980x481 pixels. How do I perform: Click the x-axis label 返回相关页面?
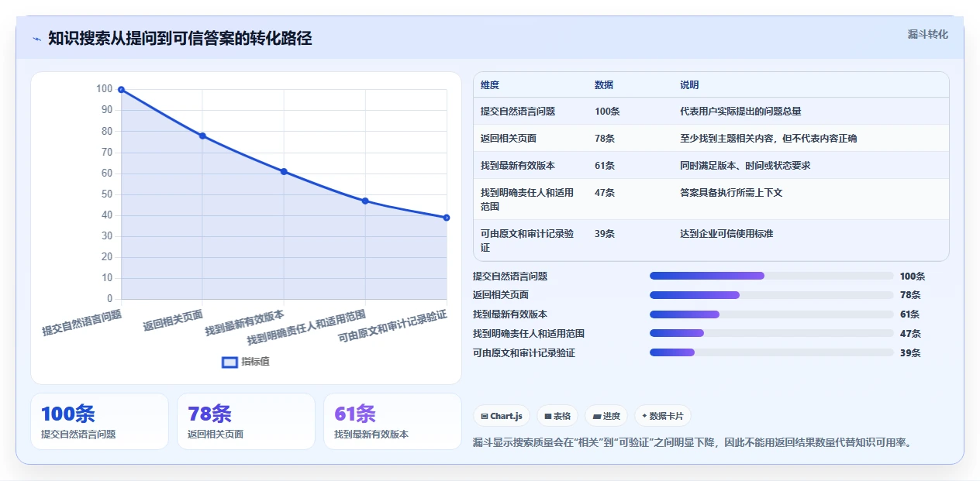coord(173,320)
